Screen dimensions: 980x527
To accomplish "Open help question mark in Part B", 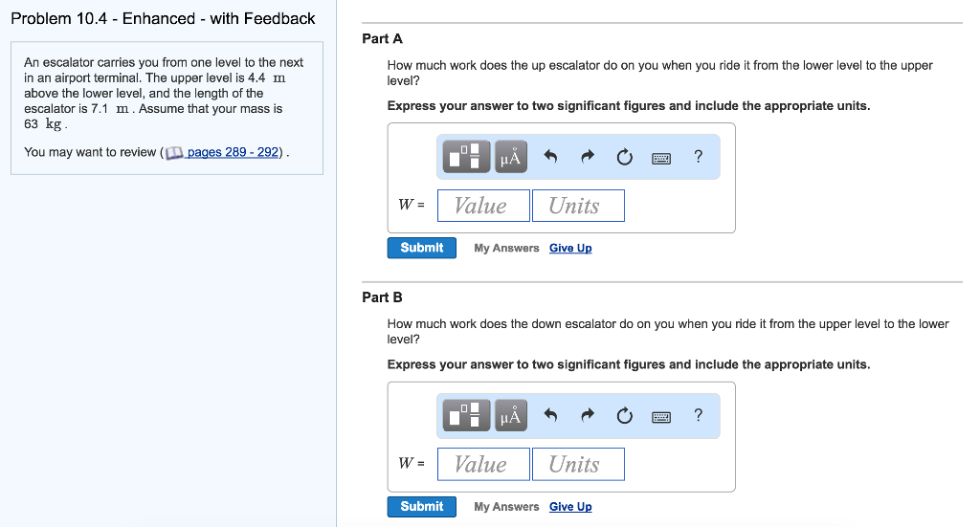I will (698, 415).
